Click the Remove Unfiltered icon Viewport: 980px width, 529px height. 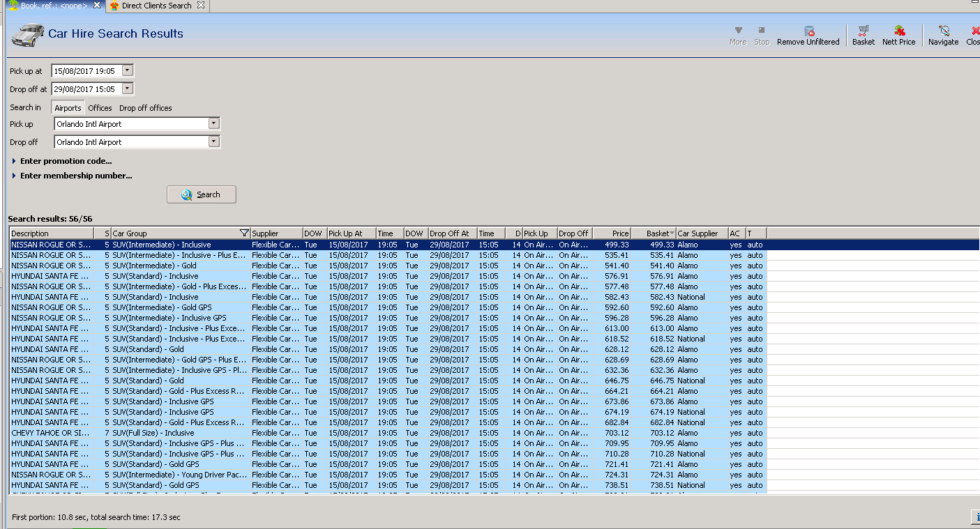click(x=808, y=31)
